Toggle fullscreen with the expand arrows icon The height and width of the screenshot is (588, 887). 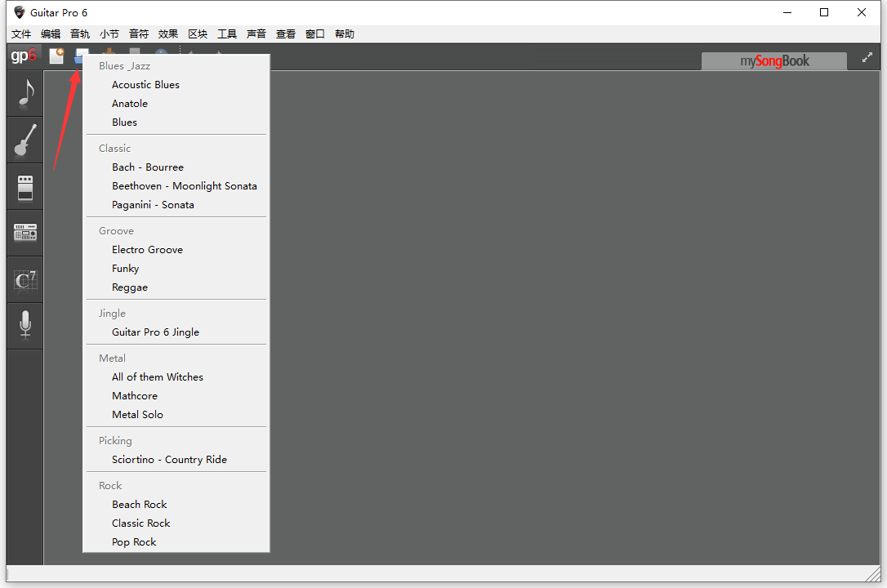click(x=867, y=58)
